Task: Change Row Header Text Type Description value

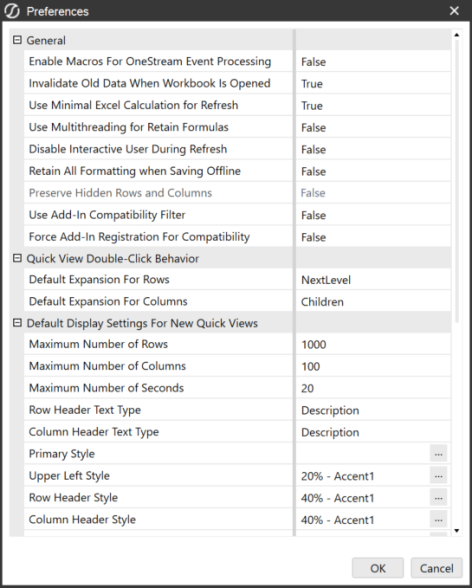Action: 373,410
